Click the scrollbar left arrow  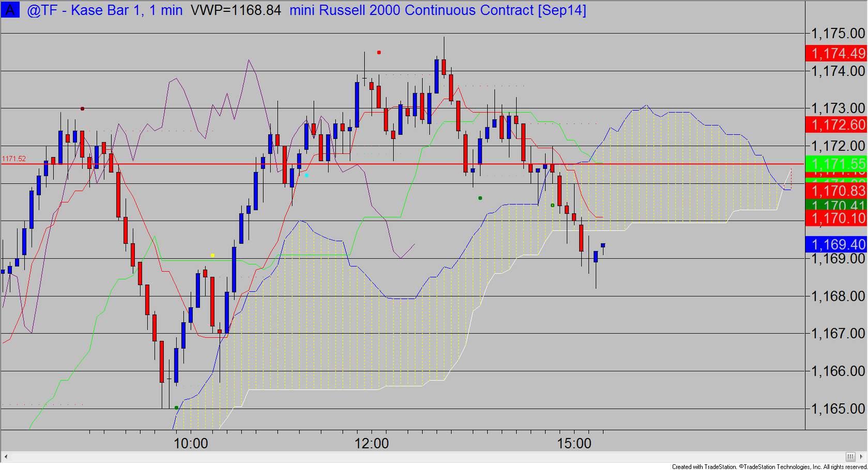click(x=6, y=457)
